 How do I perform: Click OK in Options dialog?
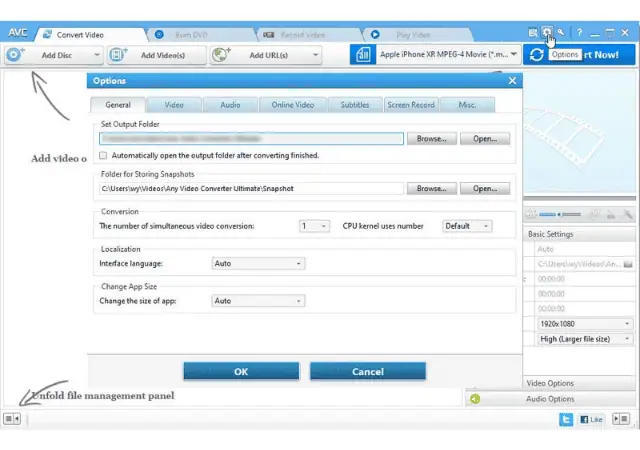point(241,371)
